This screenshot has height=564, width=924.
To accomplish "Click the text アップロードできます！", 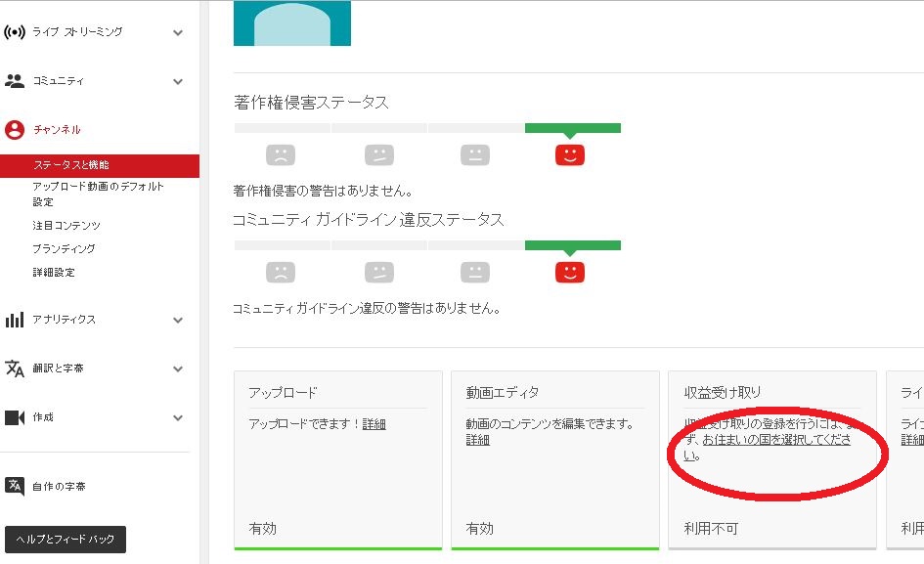I will pos(305,424).
